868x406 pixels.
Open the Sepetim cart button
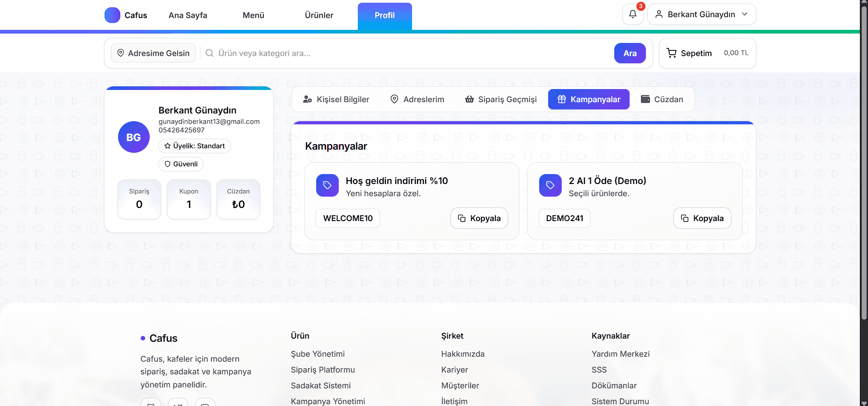[707, 53]
